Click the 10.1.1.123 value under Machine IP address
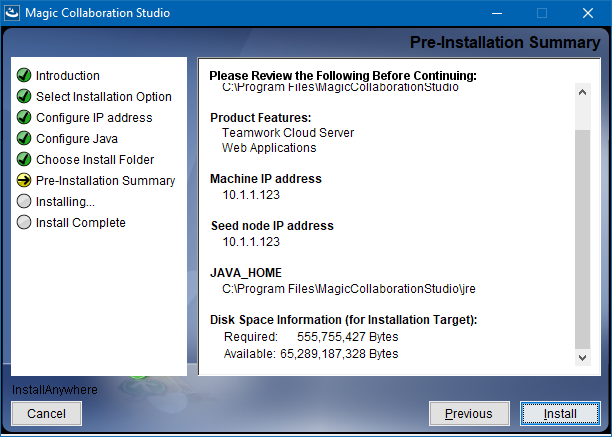Viewport: 612px width, 437px height. click(x=251, y=195)
